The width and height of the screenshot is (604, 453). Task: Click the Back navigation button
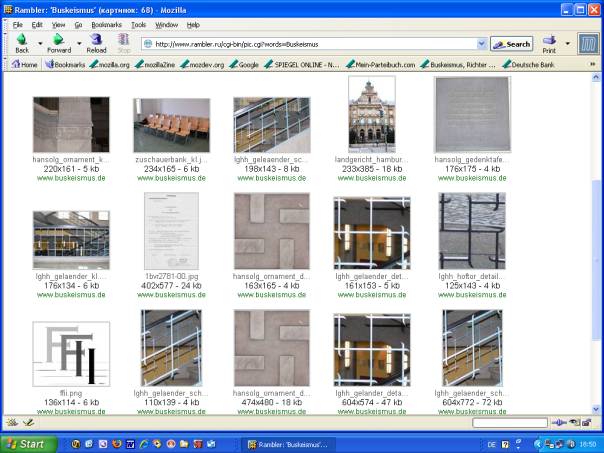pos(22,43)
